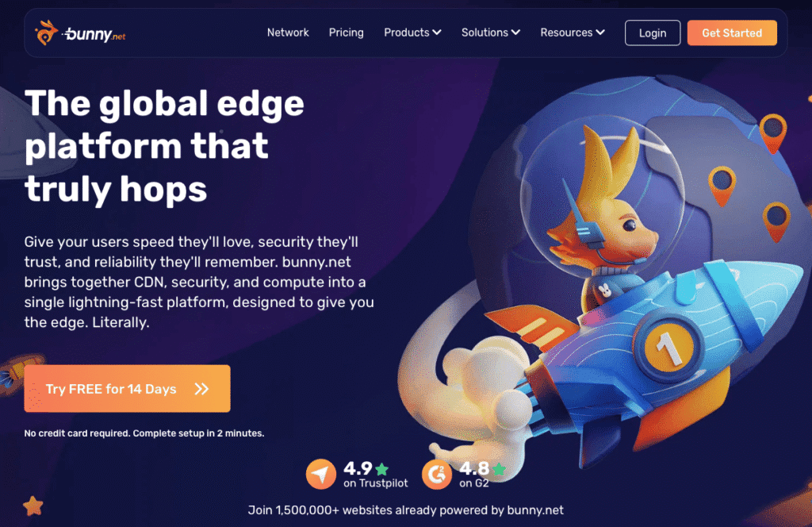
Task: Click the Login button
Action: click(x=653, y=33)
